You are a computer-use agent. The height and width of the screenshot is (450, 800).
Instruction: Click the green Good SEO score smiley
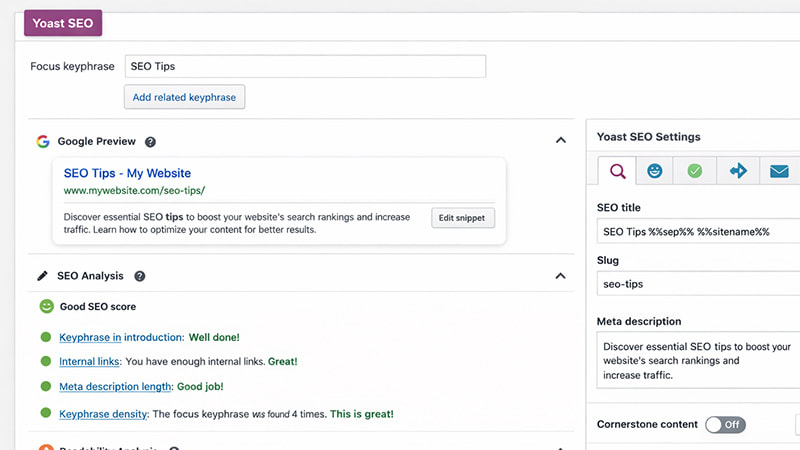[x=46, y=306]
